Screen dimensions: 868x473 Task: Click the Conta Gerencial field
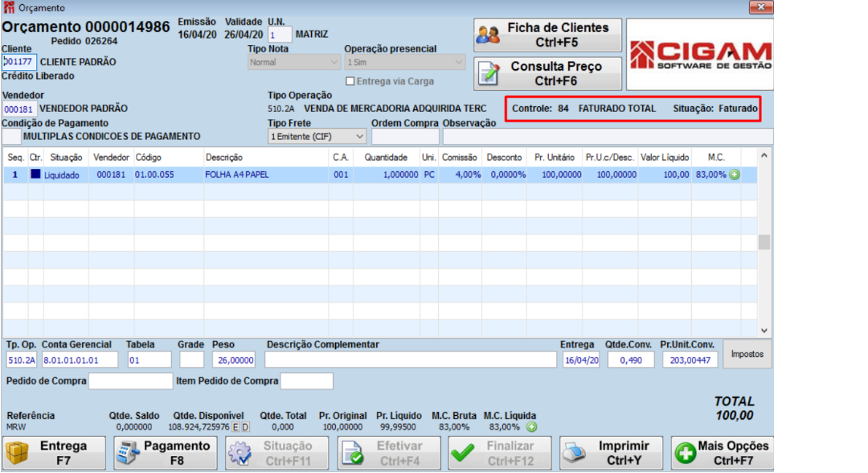pyautogui.click(x=80, y=360)
